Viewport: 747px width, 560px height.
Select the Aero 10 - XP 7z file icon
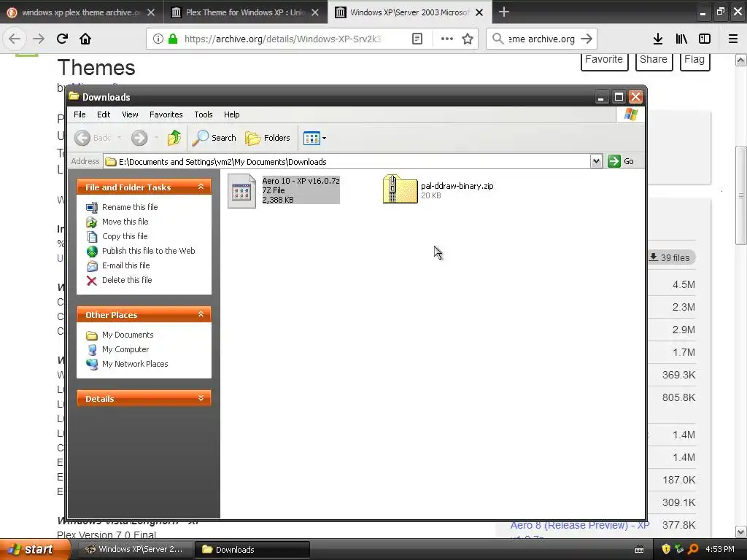[241, 191]
